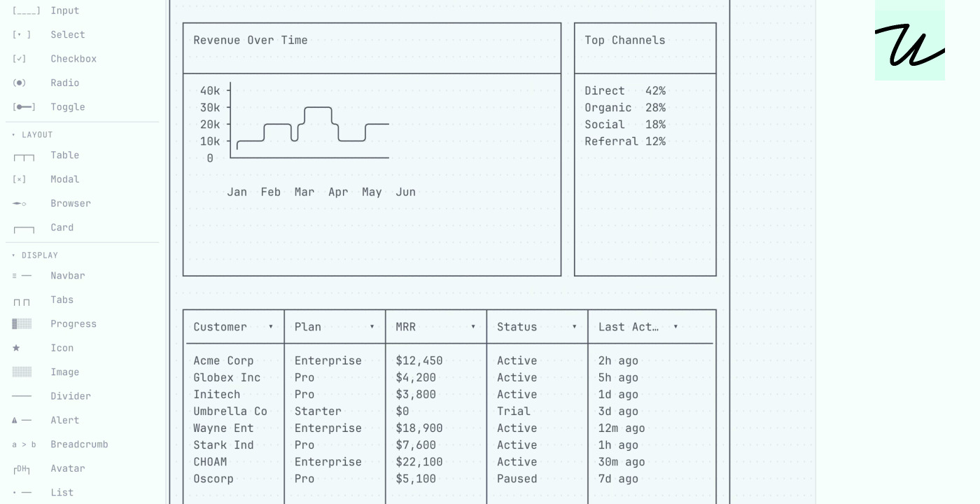Choose the Modal layout icon
Screen dimensions: 980x504
click(x=20, y=180)
